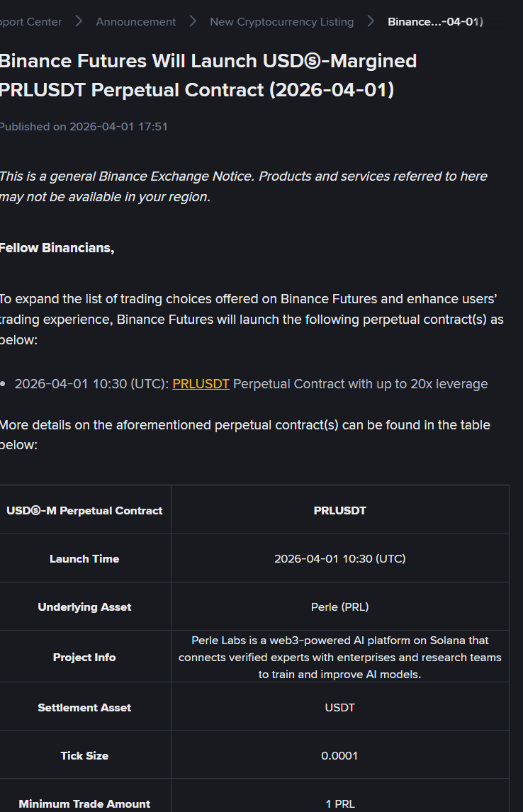Image resolution: width=523 pixels, height=812 pixels.
Task: Go to the Announcement breadcrumb page
Action: [136, 22]
